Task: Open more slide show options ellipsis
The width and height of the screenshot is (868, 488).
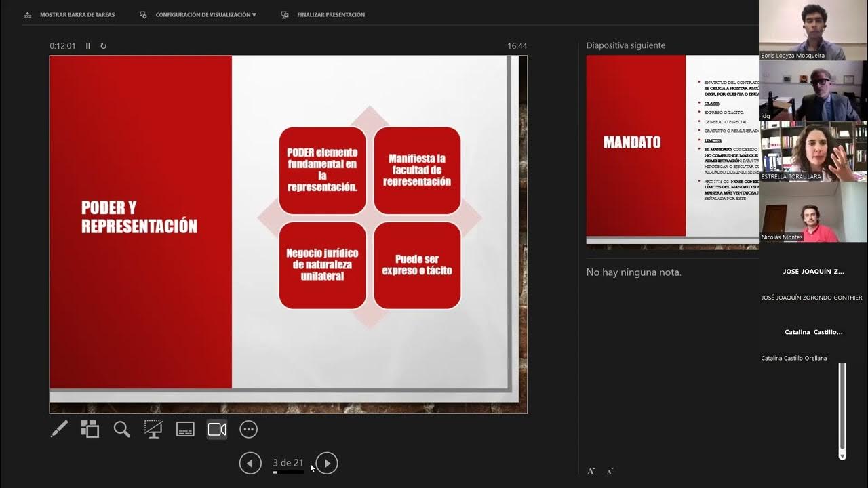Action: coord(249,429)
